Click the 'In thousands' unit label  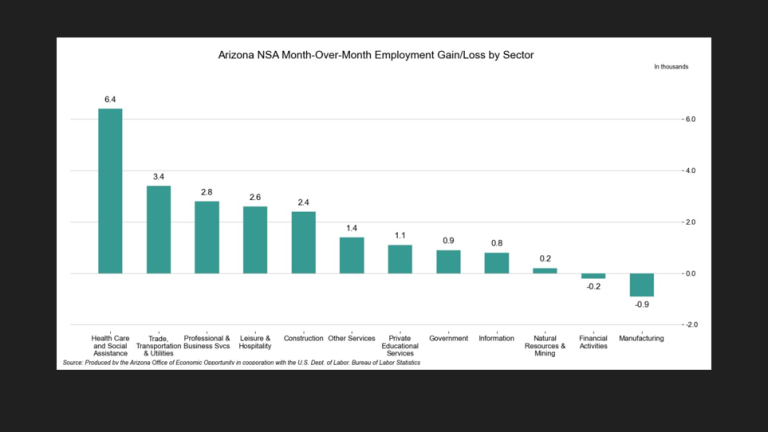click(671, 67)
